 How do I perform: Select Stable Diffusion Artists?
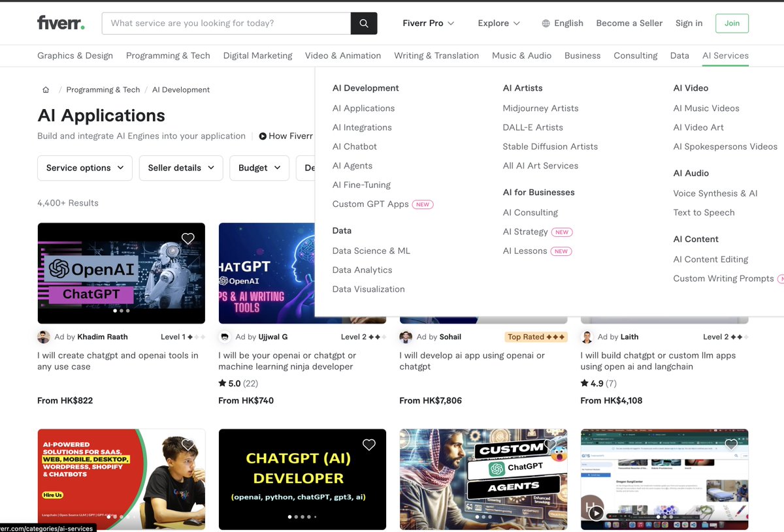(550, 146)
